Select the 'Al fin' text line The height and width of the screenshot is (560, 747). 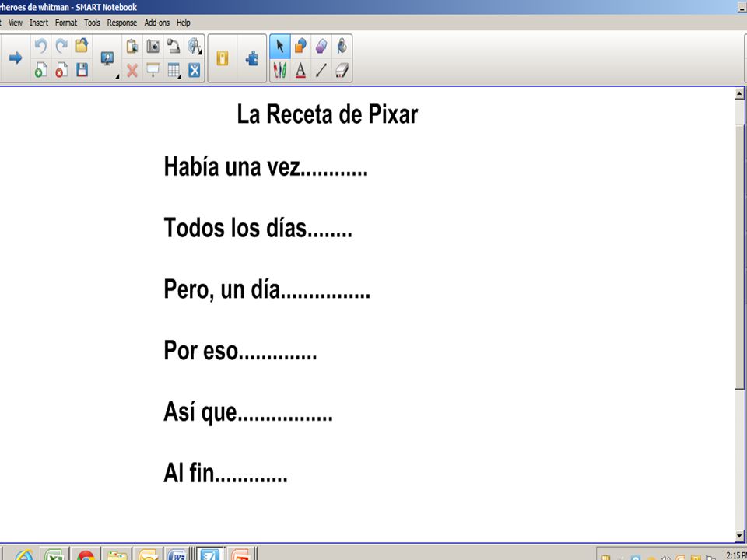(x=226, y=472)
